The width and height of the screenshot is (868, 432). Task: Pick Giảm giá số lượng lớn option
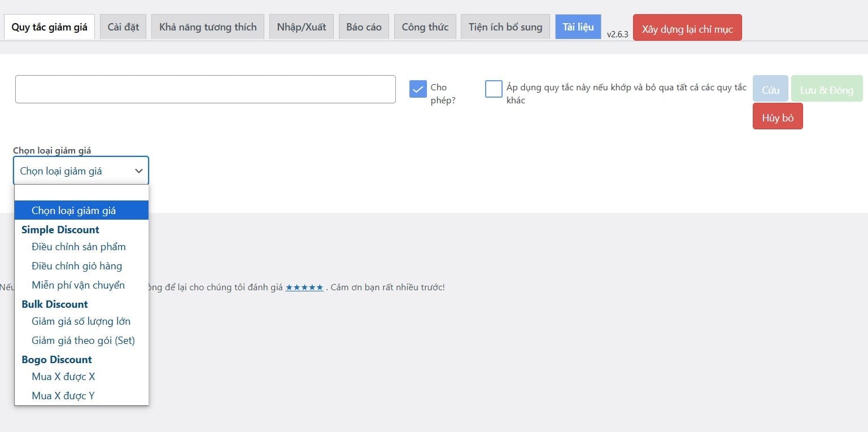81,321
